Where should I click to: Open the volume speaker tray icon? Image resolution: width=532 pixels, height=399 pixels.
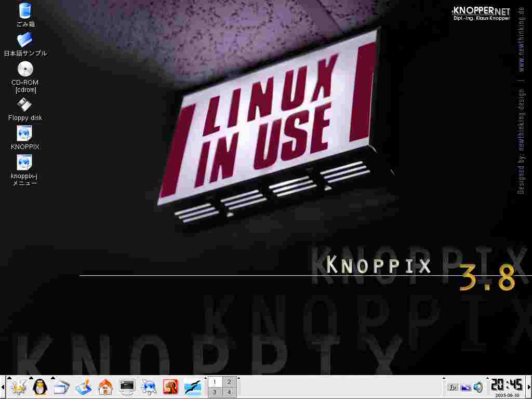[478, 388]
